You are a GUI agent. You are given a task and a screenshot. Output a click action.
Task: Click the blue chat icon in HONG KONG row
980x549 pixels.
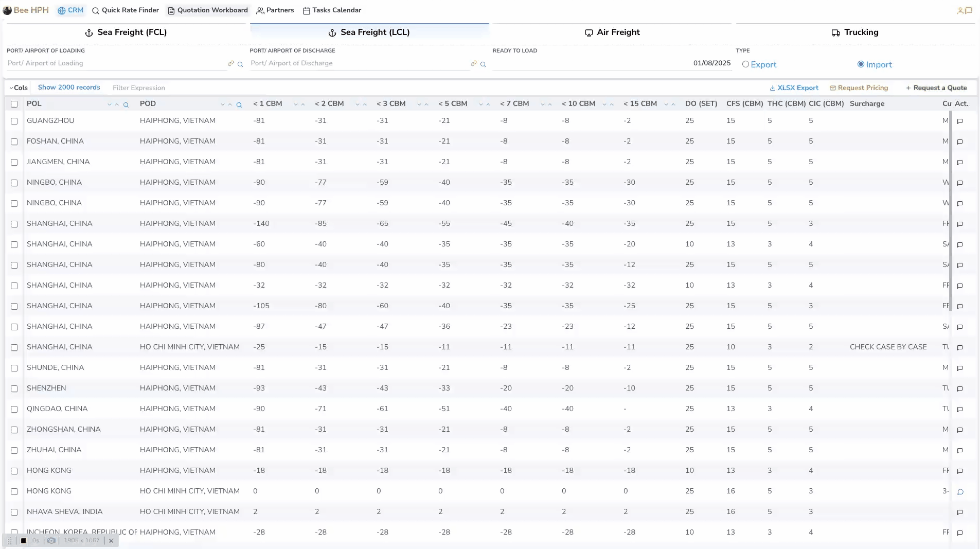(960, 492)
